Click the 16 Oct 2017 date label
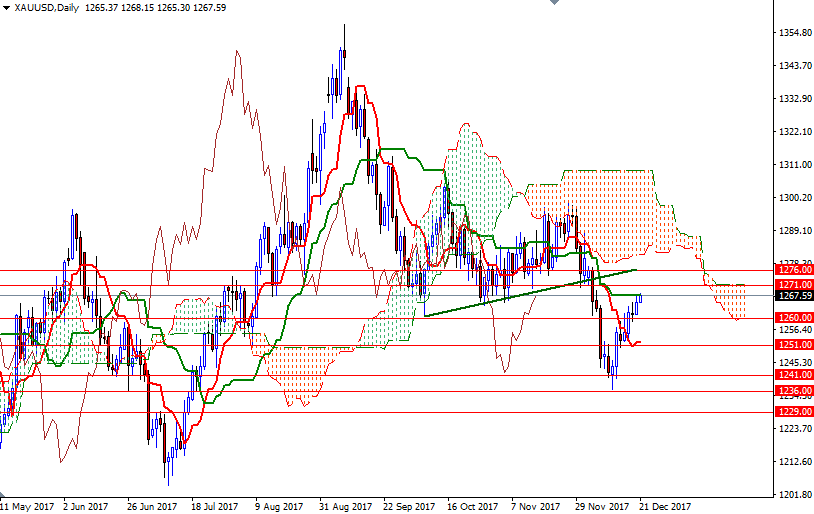Viewport: 814px width, 514px height. click(x=474, y=506)
